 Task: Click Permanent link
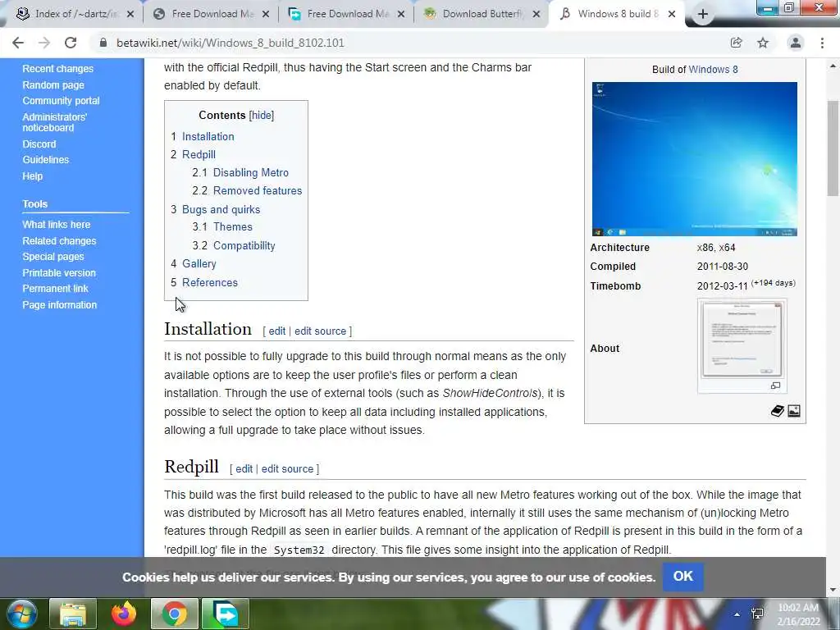[x=55, y=288]
